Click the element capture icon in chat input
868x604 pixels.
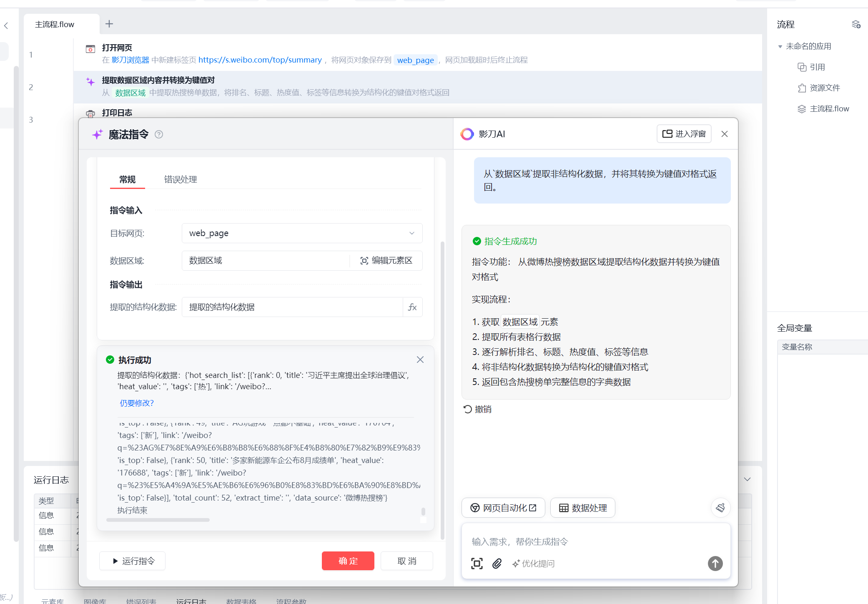click(x=477, y=564)
